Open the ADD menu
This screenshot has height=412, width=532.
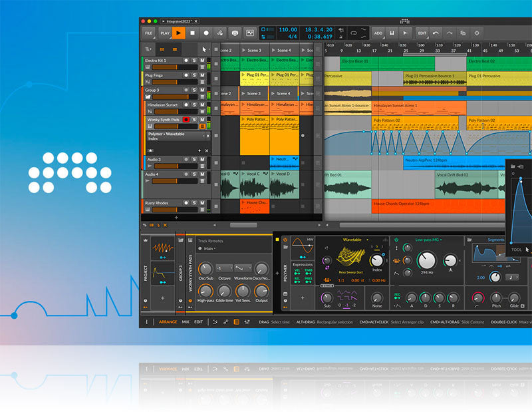(378, 33)
